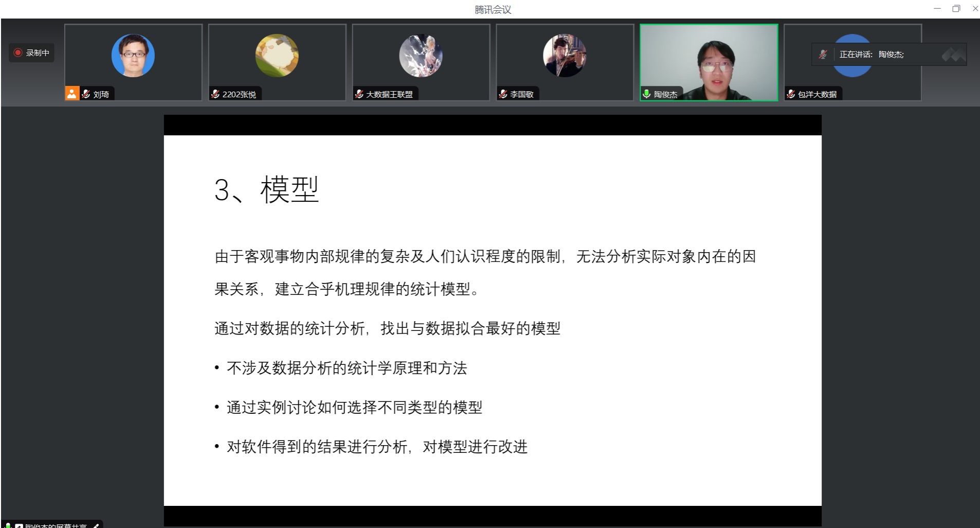Click the Tencent Meeting logo in floating bar

[x=953, y=55]
